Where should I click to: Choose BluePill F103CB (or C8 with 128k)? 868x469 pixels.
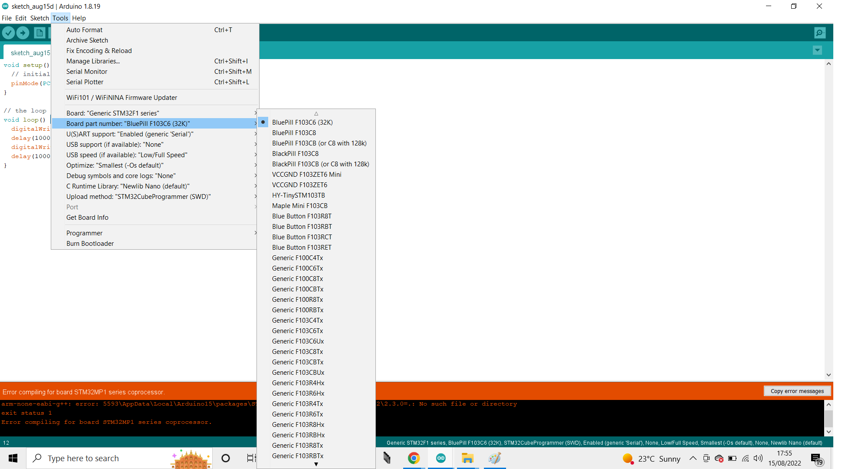point(316,143)
